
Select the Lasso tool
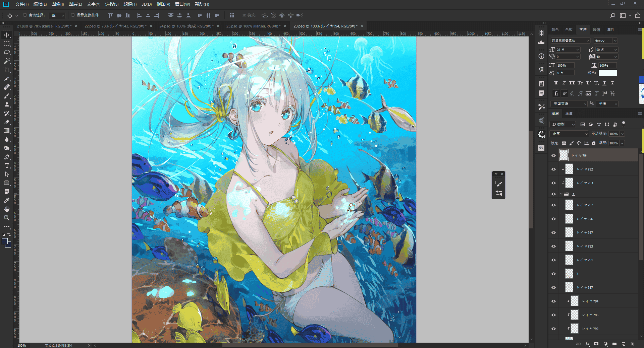(7, 52)
